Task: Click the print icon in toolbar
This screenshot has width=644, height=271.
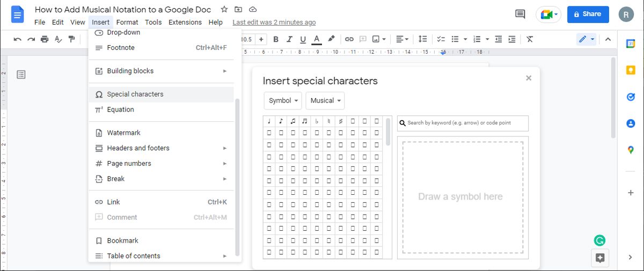Action: (x=45, y=39)
